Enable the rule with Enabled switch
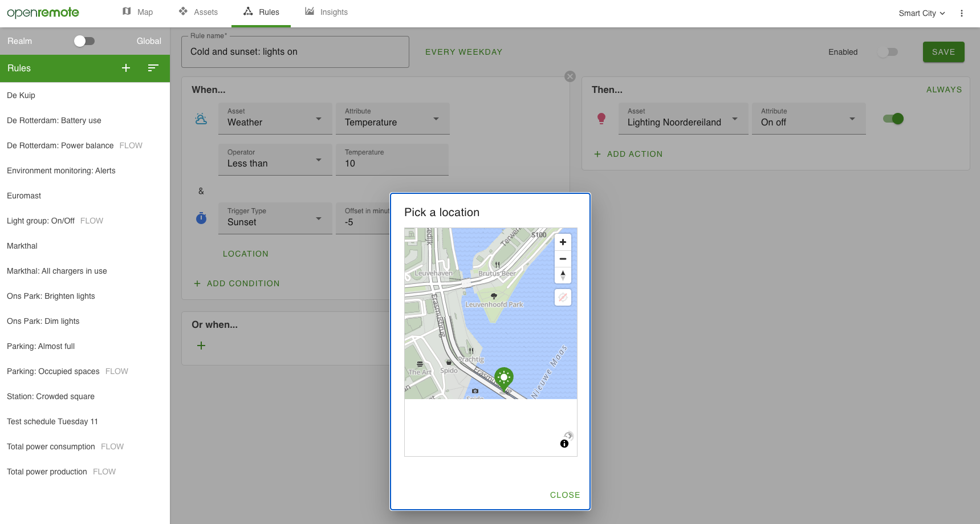 (x=888, y=52)
